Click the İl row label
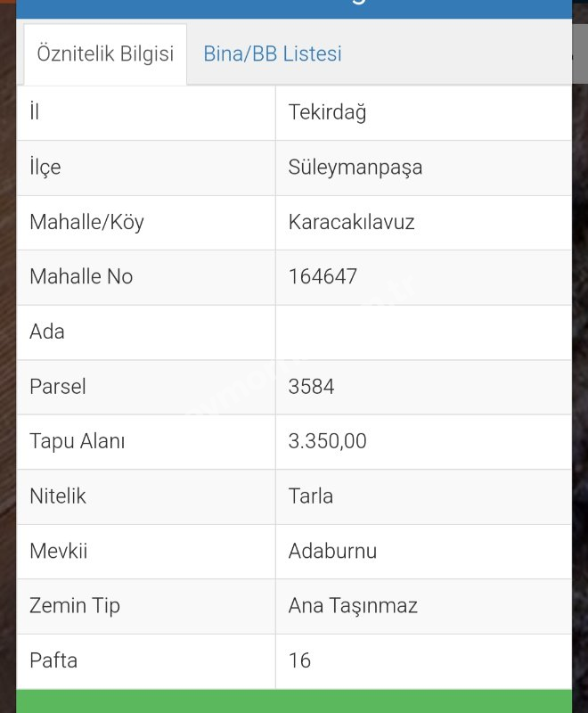Screen dimensions: 588x713 pos(35,111)
